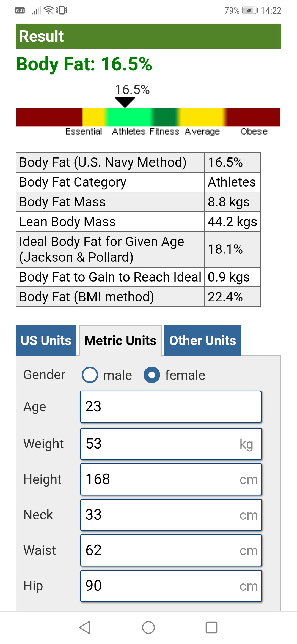This screenshot has width=297, height=644.
Task: Tap the Waist measurement field
Action: [170, 550]
